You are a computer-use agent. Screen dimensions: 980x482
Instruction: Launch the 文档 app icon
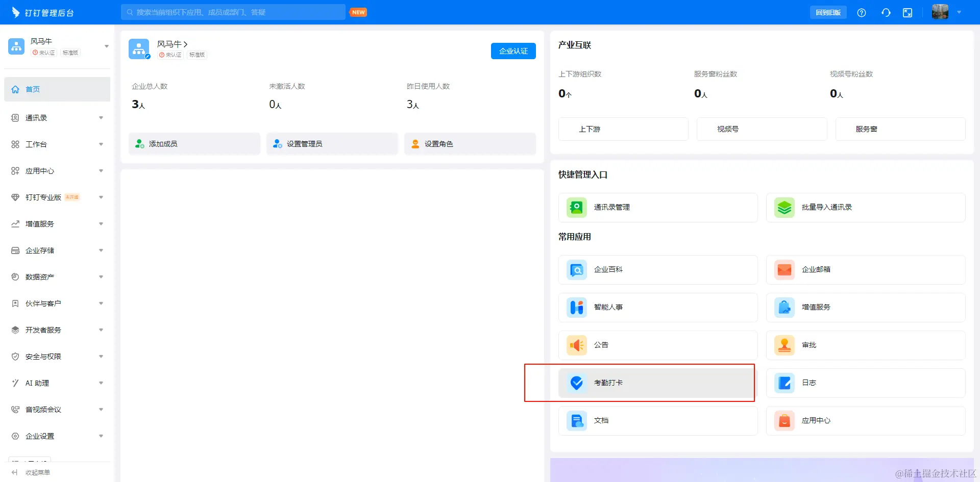tap(577, 421)
